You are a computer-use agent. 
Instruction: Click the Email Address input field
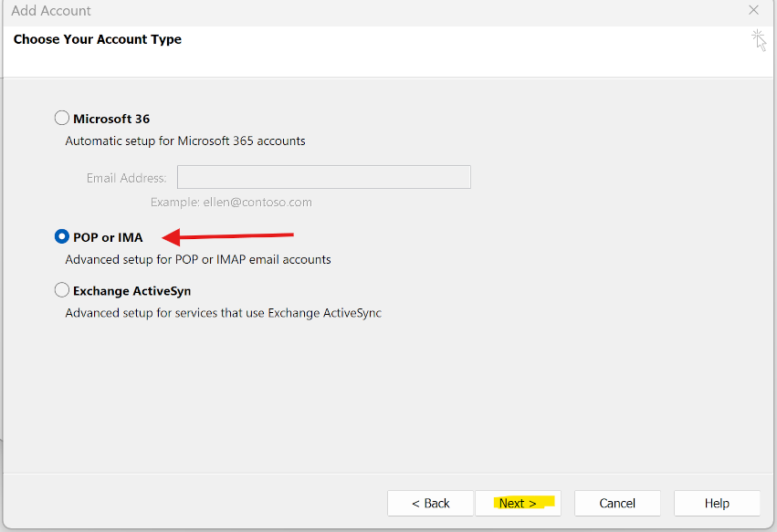[323, 177]
